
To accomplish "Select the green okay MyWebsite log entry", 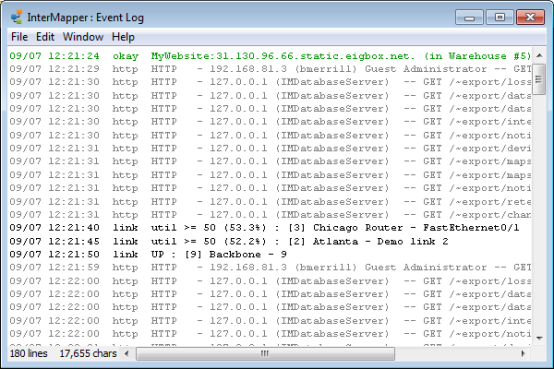I will click(270, 56).
